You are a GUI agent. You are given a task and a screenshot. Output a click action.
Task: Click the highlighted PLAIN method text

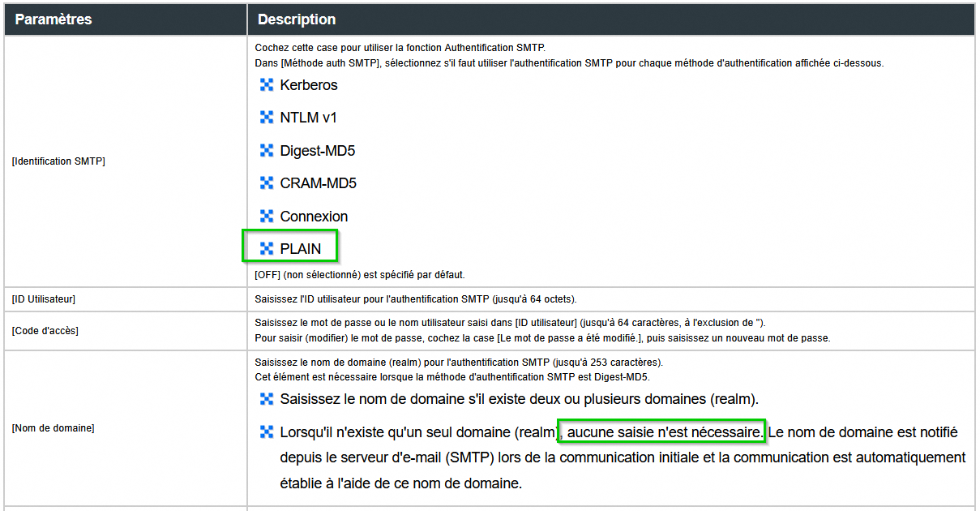(301, 249)
